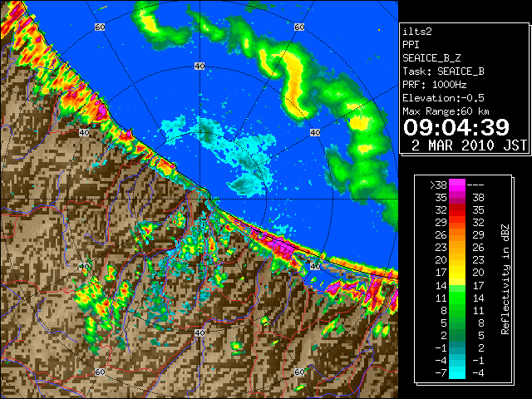The image size is (532, 399).
Task: Click the 'Max Range:60 km' text
Action: [x=446, y=111]
